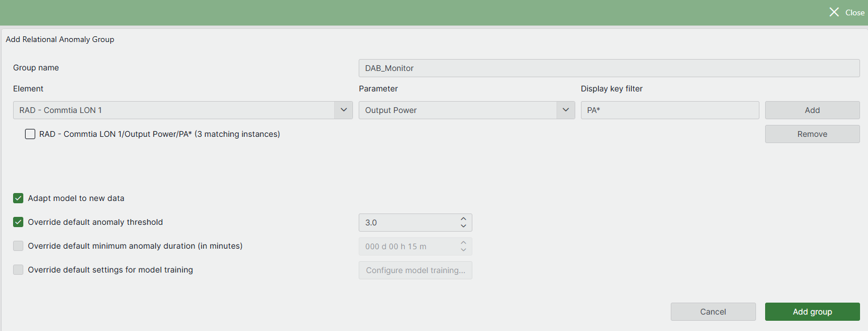The width and height of the screenshot is (868, 331).
Task: Select the RAD - Commtia LON 1/Output Power/PA* checkbox
Action: 30,135
